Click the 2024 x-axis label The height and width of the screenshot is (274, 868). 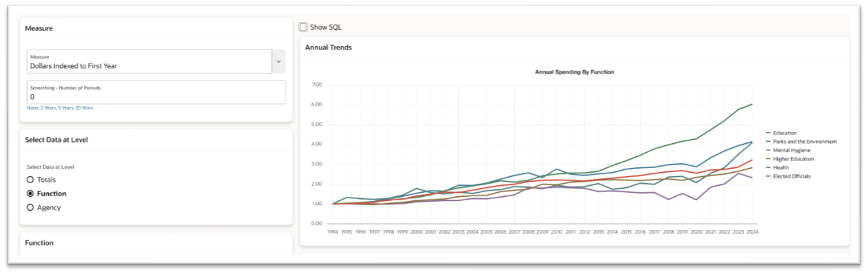click(753, 232)
